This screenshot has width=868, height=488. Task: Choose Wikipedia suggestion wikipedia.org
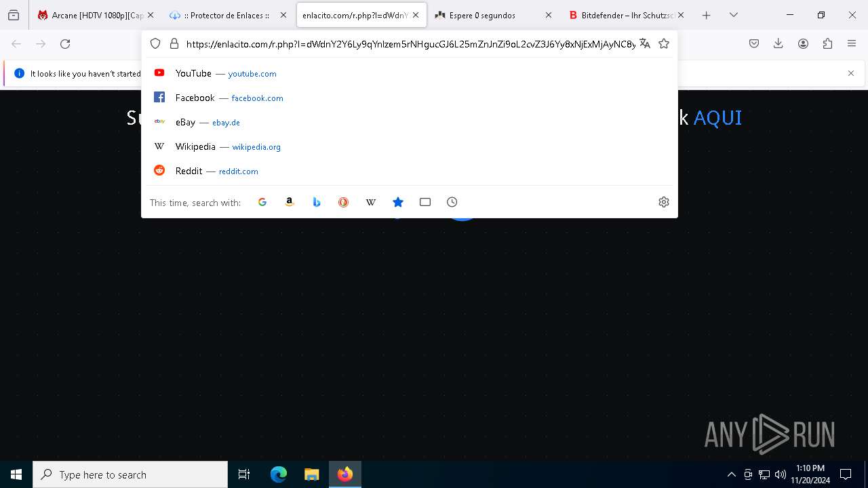tap(410, 146)
